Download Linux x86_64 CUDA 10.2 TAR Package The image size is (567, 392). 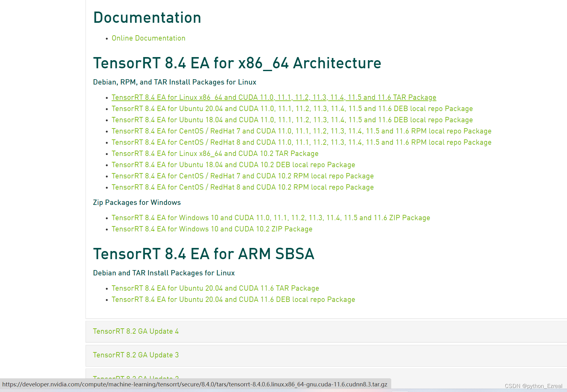pyautogui.click(x=215, y=153)
